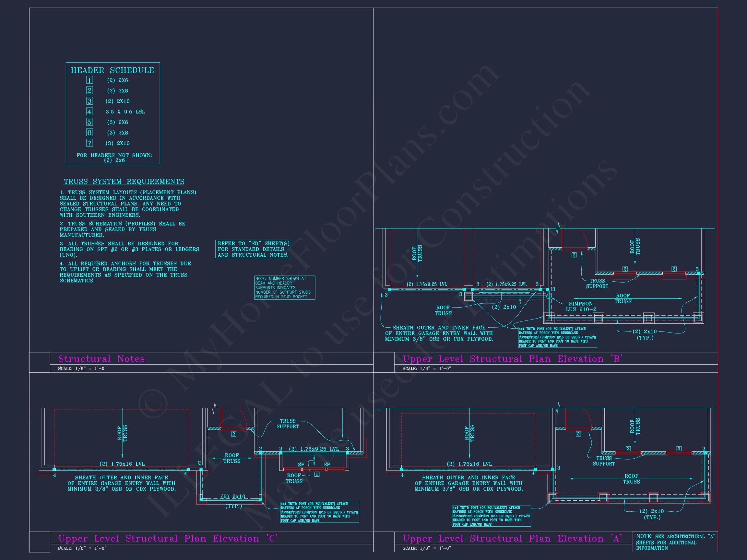
Task: Click the Refer to SD Sheet(s) note box
Action: 253,249
